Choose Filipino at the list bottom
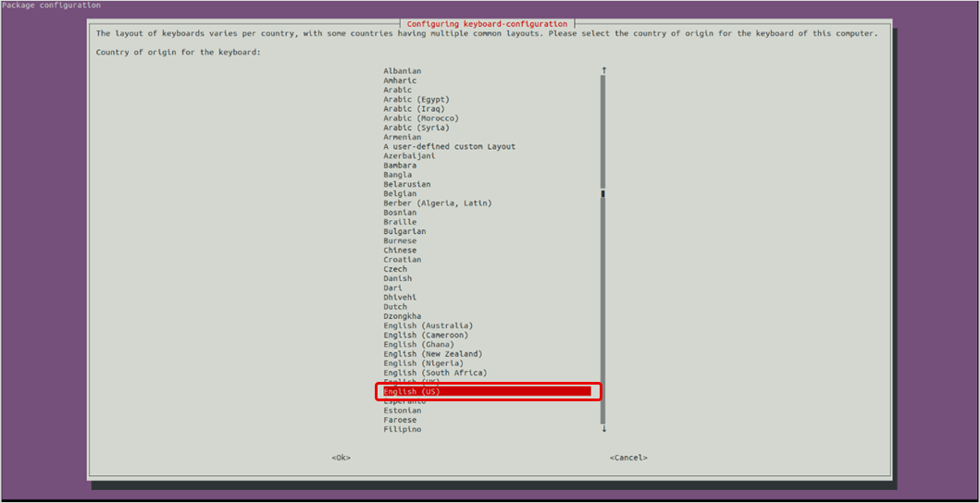980x503 pixels. tap(403, 429)
